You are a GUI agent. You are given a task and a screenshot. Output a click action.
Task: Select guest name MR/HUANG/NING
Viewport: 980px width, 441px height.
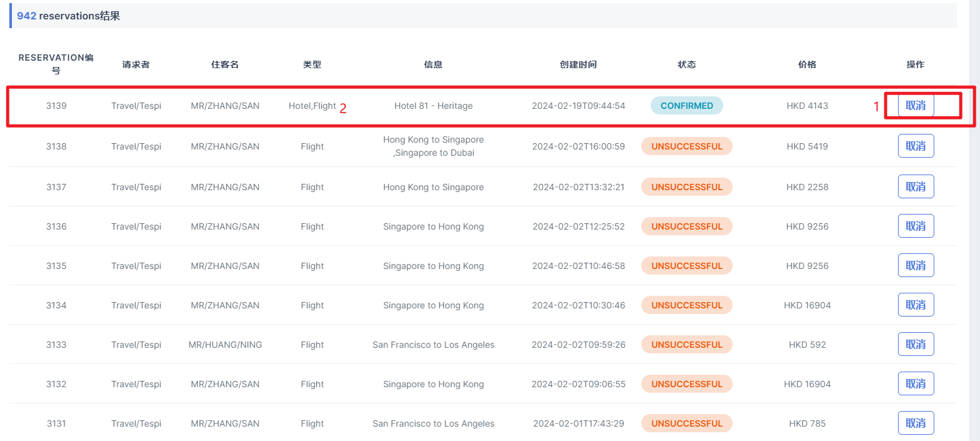225,345
